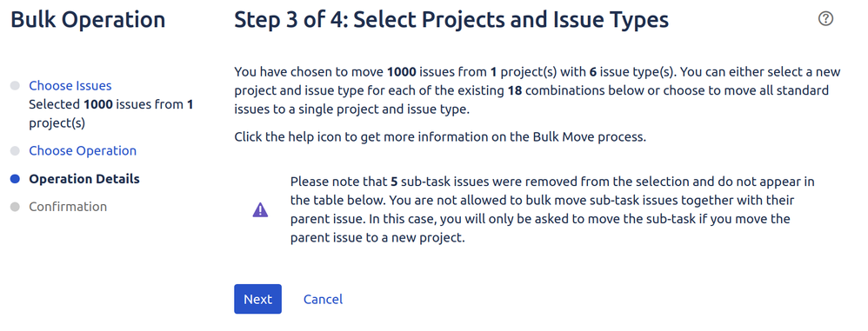This screenshot has width=868, height=331.
Task: Click the 'Selected 1000 issues' summary text
Action: click(110, 113)
